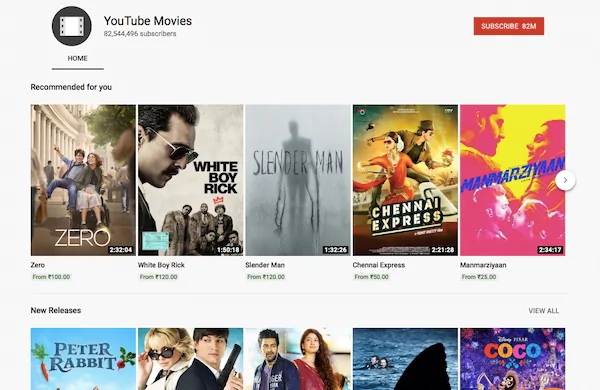Click the next arrow on Recommended carousel

[565, 180]
